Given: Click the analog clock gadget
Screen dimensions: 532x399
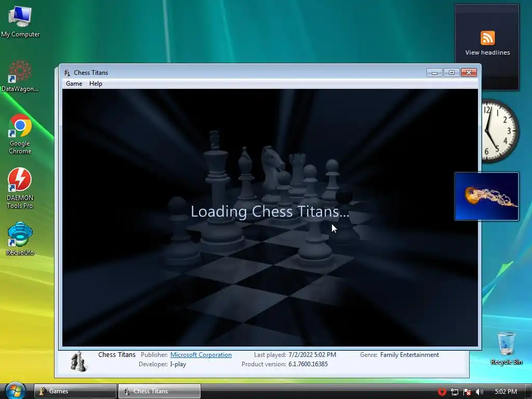Looking at the screenshot, I should click(500, 130).
